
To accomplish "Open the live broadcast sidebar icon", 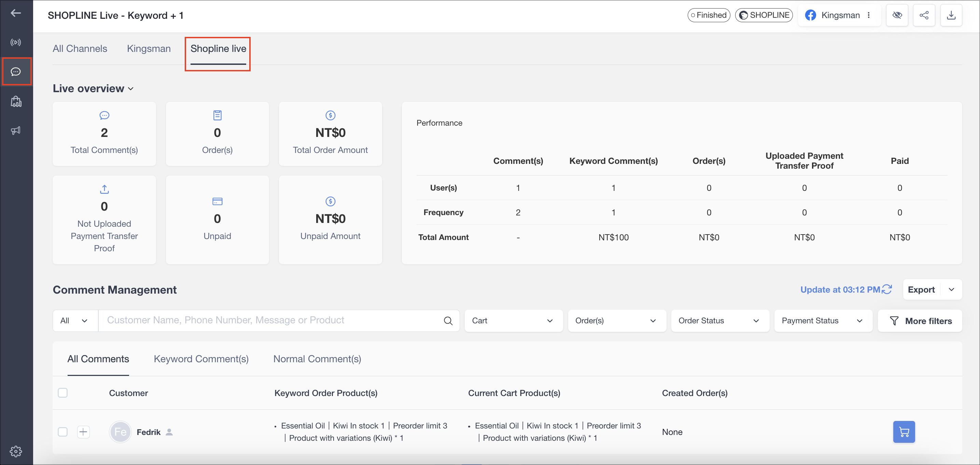I will [16, 42].
